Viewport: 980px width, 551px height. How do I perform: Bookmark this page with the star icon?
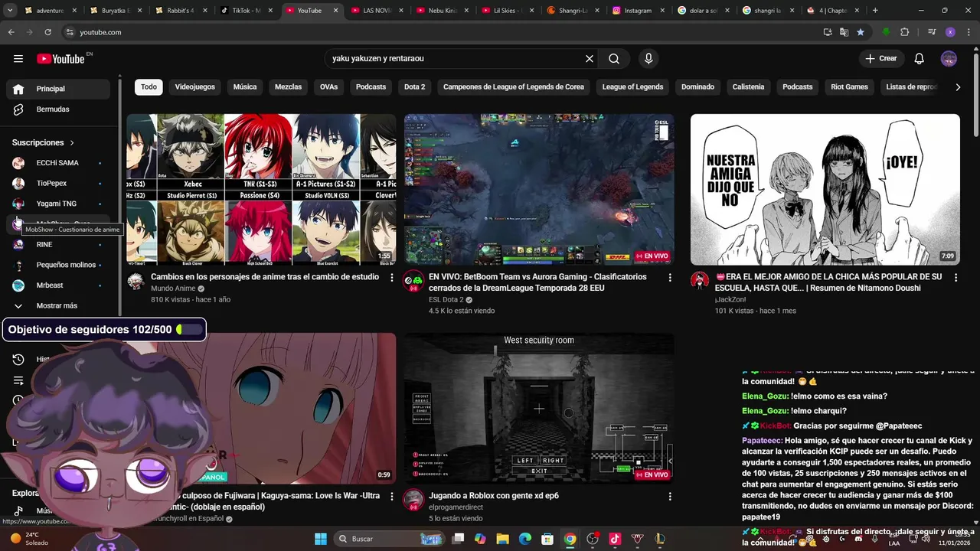pyautogui.click(x=861, y=32)
